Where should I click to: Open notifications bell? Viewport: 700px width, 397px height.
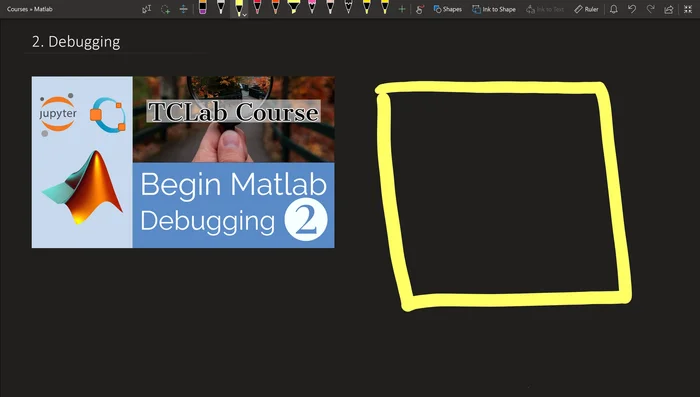pyautogui.click(x=614, y=9)
